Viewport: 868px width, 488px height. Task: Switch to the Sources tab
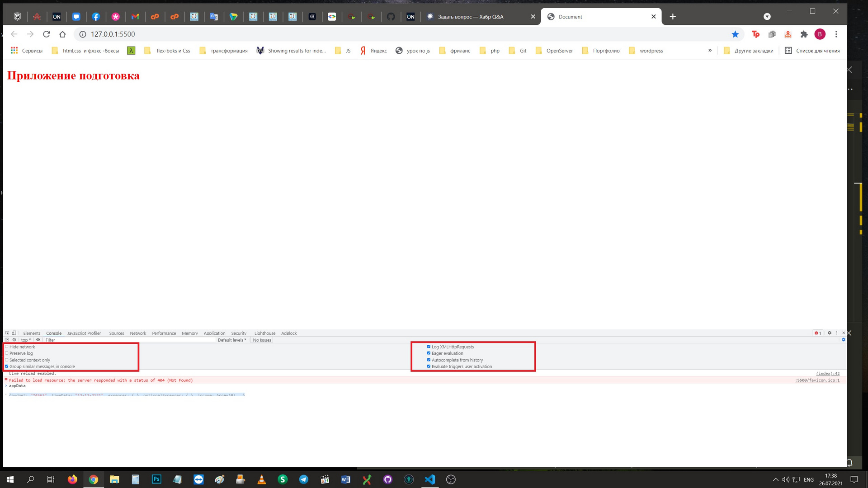tap(117, 333)
